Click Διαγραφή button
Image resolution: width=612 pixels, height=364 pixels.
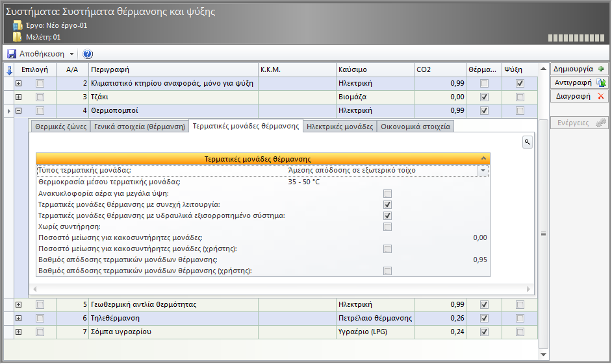tap(580, 96)
